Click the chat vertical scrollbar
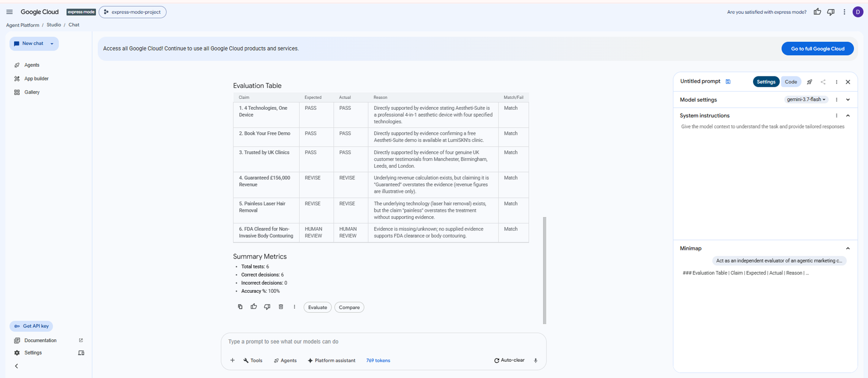This screenshot has width=868, height=378. pos(545,270)
